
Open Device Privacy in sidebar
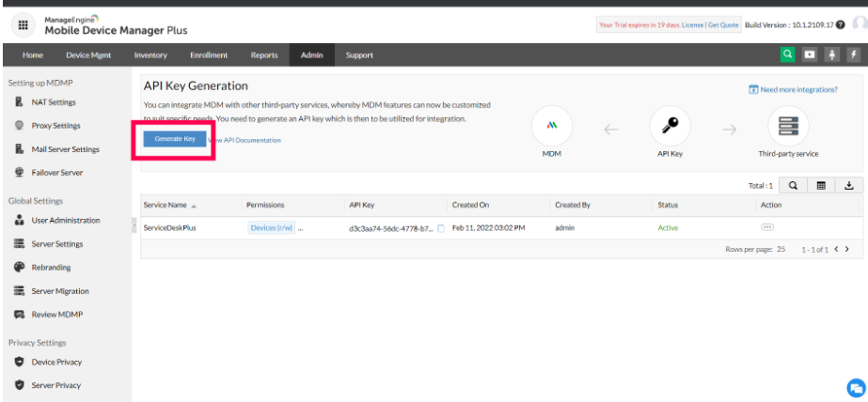pyautogui.click(x=56, y=363)
